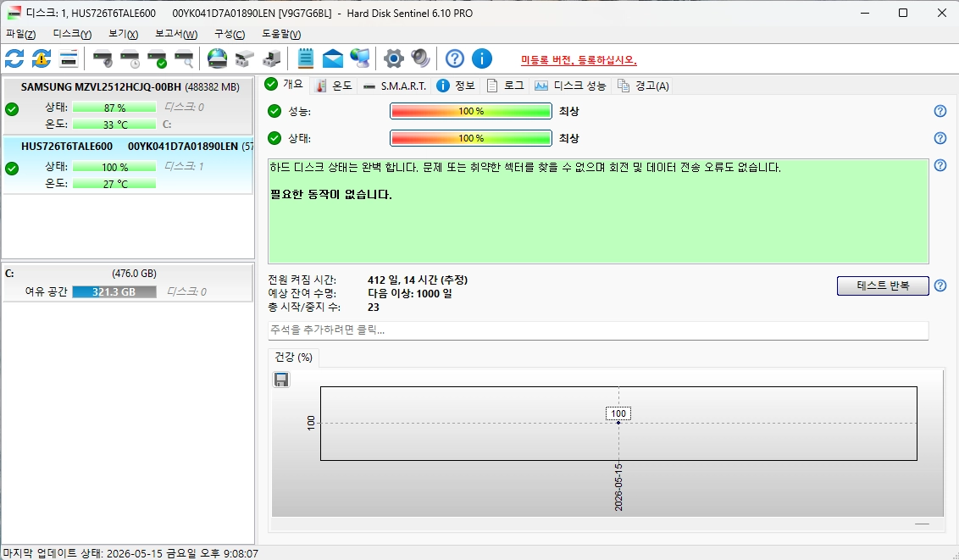Click the 상태 100 % health bar in overview

[471, 138]
